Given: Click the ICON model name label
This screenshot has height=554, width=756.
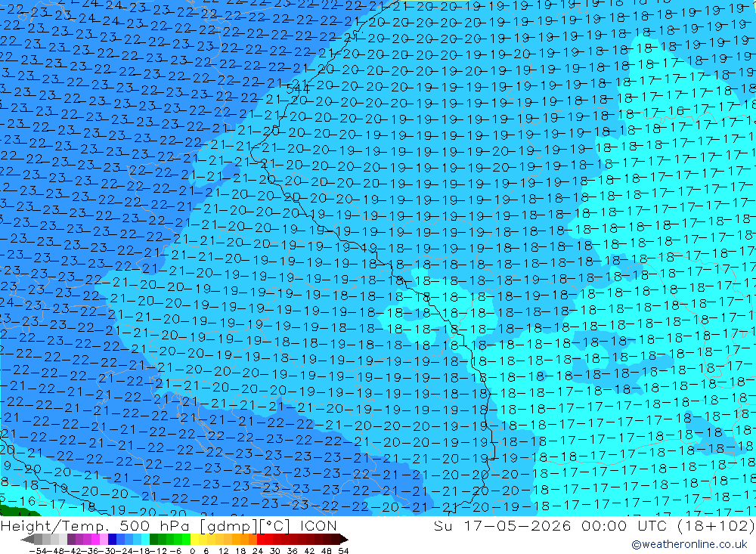Looking at the screenshot, I should [x=318, y=525].
